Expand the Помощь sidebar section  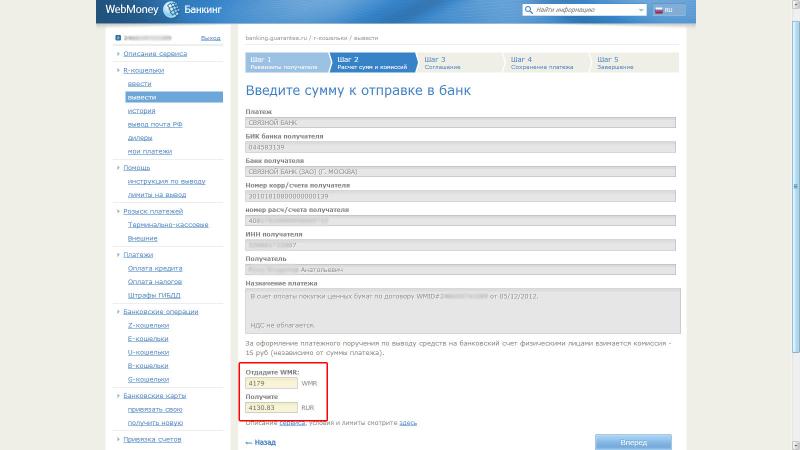137,168
